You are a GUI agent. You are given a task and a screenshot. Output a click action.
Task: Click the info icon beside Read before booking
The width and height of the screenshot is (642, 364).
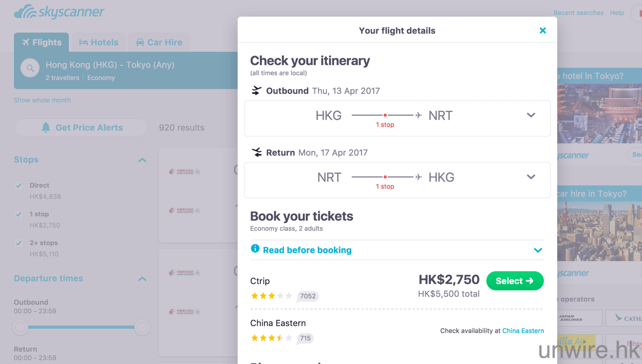(x=255, y=249)
